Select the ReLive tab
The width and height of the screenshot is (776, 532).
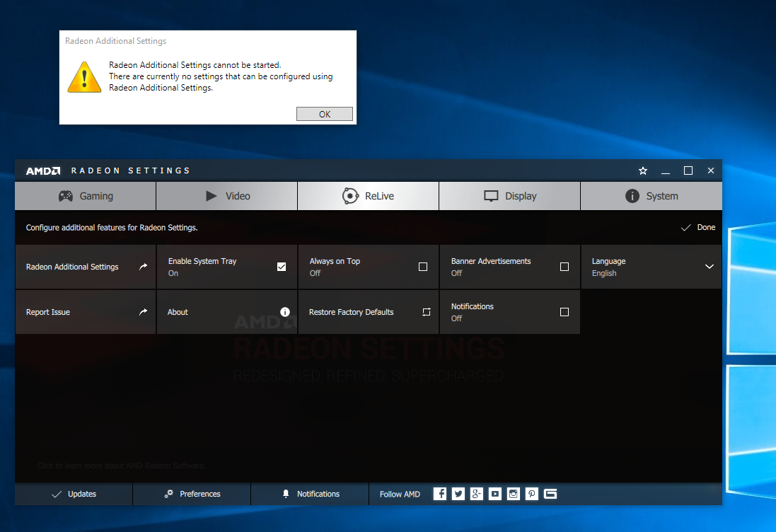[x=369, y=196]
